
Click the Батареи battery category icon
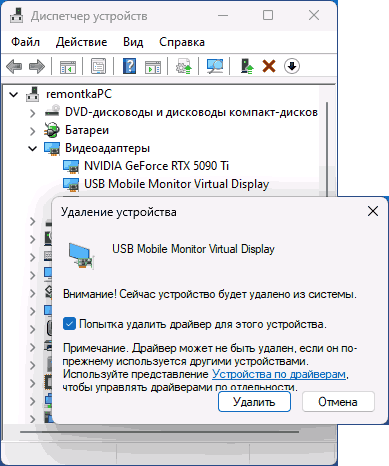point(52,130)
